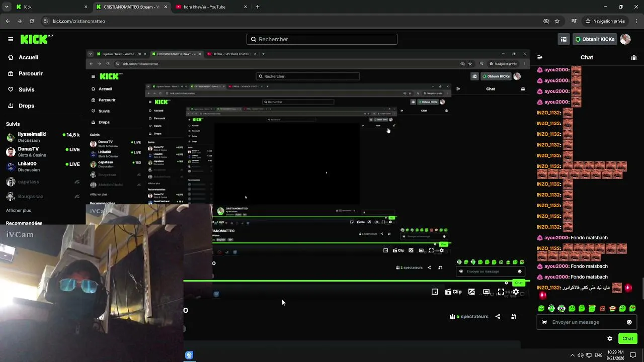This screenshot has width=644, height=362.
Task: Open Drops in the left sidebar
Action: point(21,106)
